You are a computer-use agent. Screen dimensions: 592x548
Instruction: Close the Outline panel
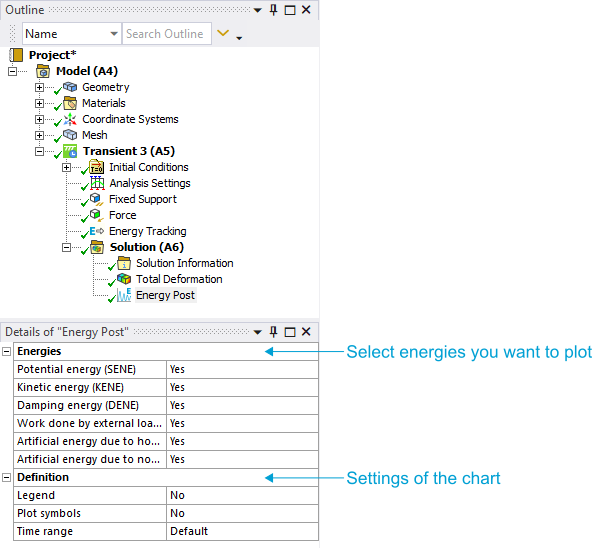tap(306, 10)
